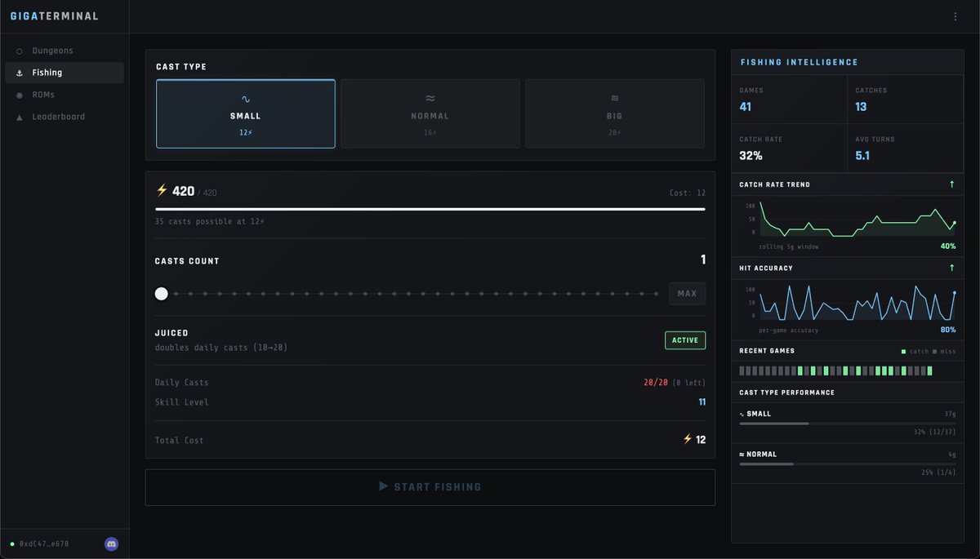980x559 pixels.
Task: Click the hit accuracy chart
Action: (857, 302)
